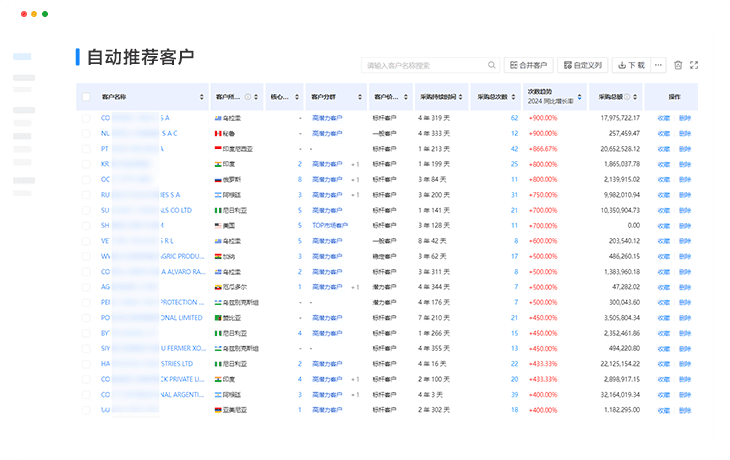
Task: Click 删除 in the 0.00 amount row
Action: 685,226
